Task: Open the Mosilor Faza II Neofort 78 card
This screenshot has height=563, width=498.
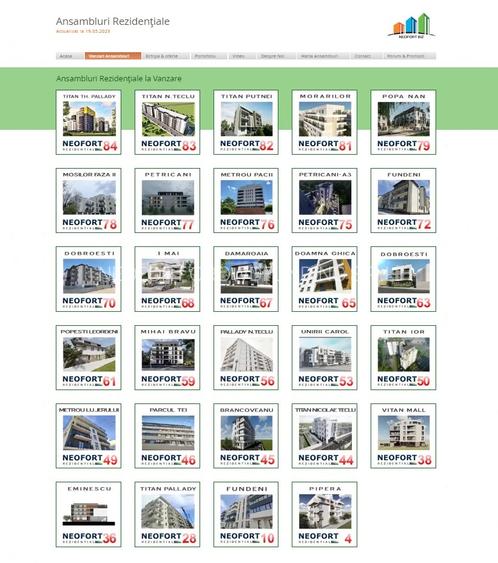Action: click(x=89, y=201)
